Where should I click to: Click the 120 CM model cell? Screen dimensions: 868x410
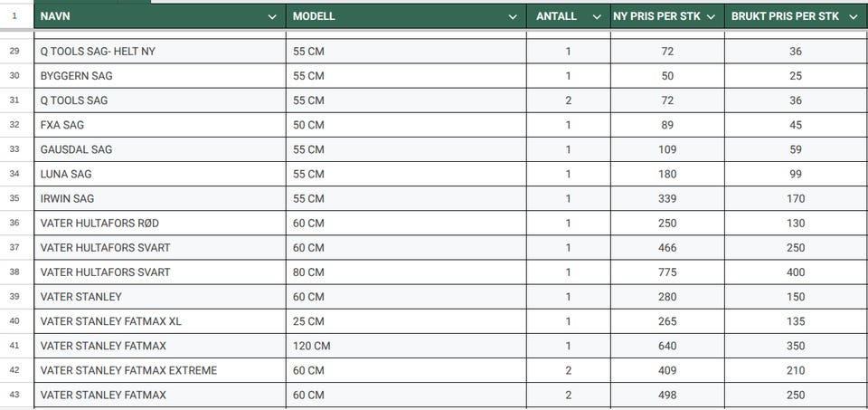click(x=406, y=346)
